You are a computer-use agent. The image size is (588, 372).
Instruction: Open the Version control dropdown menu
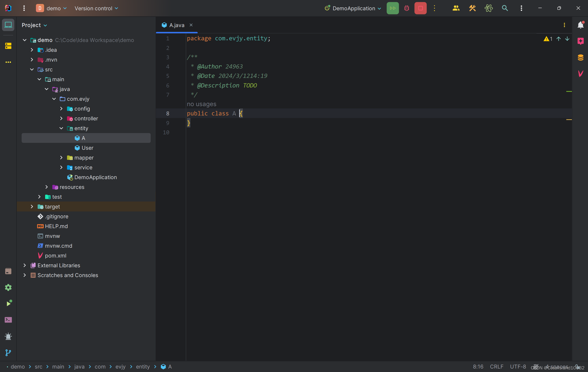click(x=96, y=8)
